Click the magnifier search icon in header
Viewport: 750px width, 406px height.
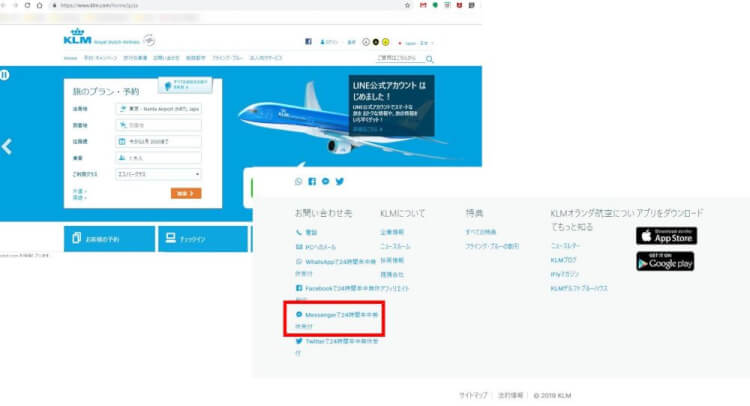tap(430, 59)
